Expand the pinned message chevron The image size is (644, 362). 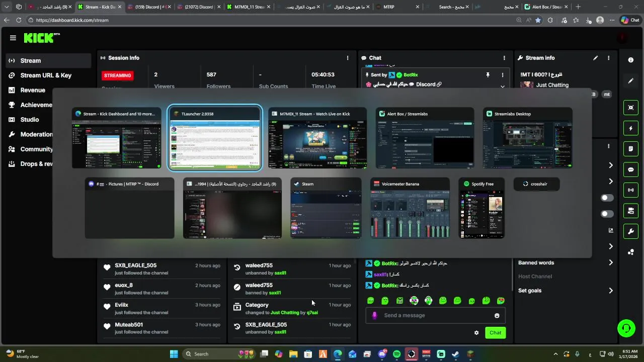pyautogui.click(x=502, y=86)
